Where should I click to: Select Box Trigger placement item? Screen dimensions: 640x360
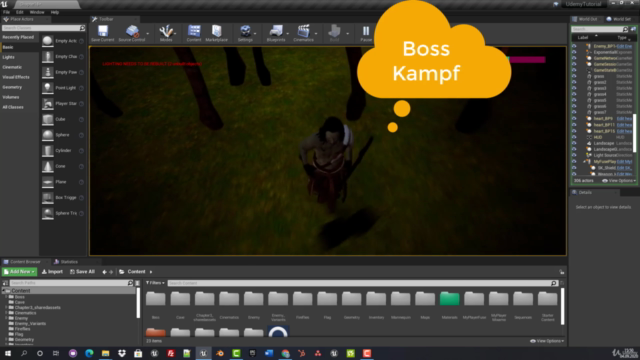pos(62,198)
